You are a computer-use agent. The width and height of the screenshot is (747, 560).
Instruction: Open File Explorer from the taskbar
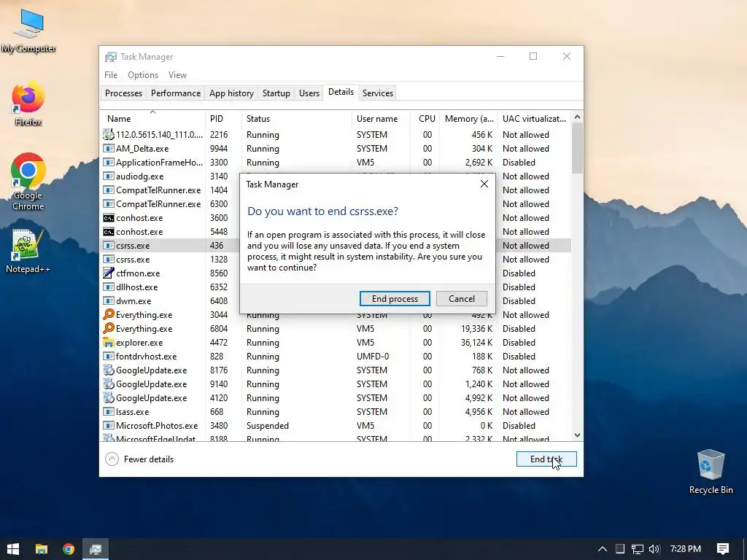42,549
